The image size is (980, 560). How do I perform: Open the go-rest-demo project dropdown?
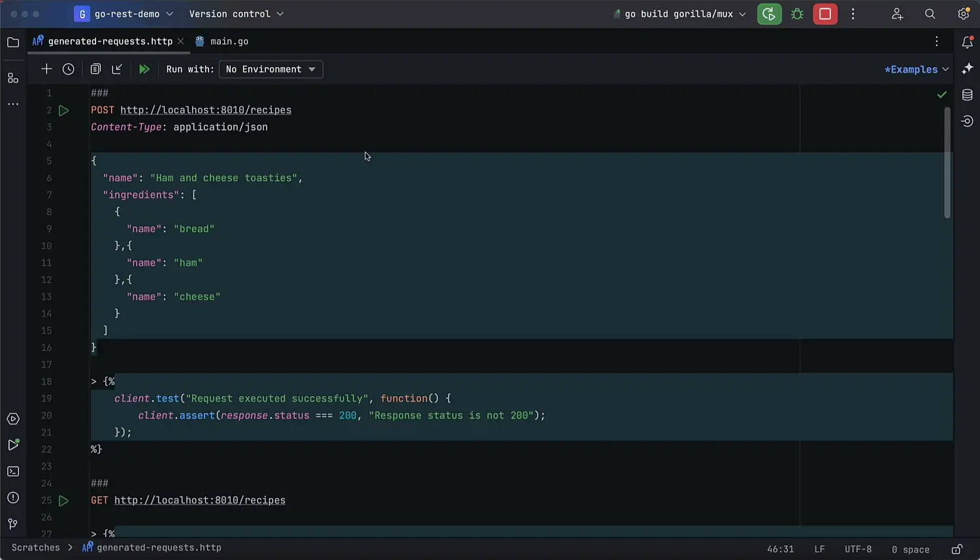(x=124, y=14)
